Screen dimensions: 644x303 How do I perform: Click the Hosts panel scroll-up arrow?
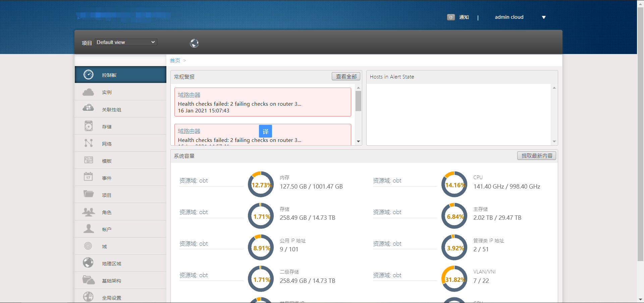pos(554,88)
